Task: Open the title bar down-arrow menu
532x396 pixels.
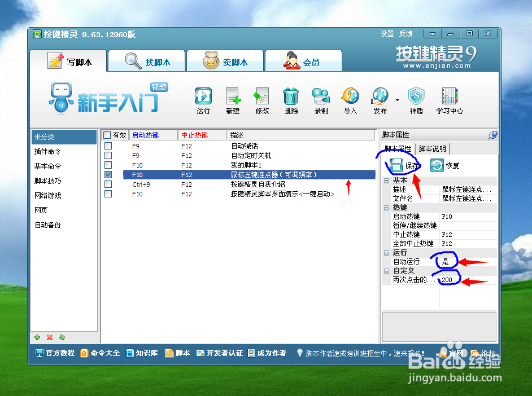Action: 432,34
